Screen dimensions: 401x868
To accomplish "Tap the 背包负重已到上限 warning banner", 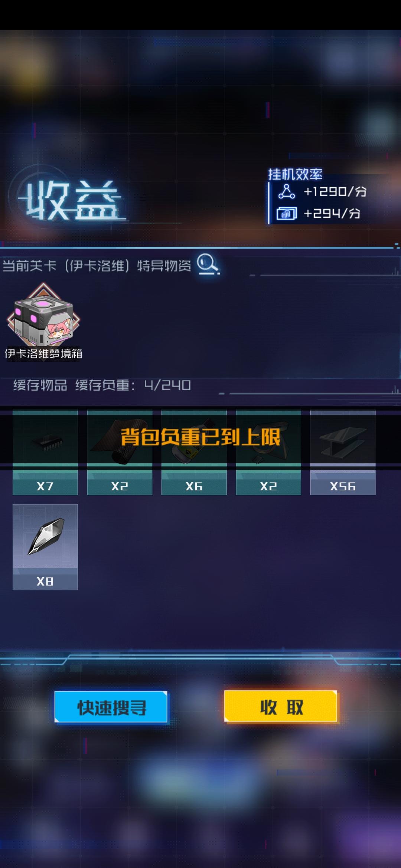I will (200, 437).
